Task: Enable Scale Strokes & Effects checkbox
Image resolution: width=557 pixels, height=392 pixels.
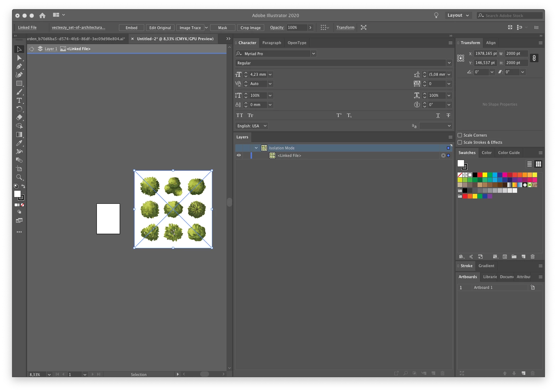Action: tap(460, 142)
